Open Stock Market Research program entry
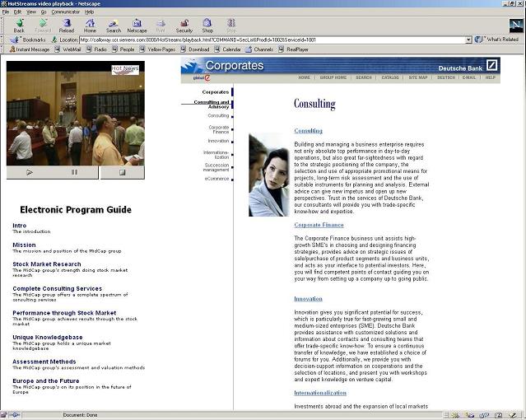This screenshot has width=526, height=420. (x=47, y=264)
